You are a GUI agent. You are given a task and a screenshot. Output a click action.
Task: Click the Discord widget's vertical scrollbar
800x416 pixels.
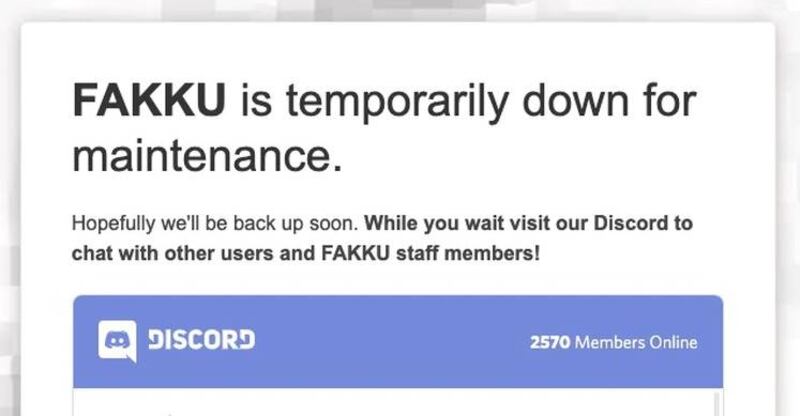point(717,403)
